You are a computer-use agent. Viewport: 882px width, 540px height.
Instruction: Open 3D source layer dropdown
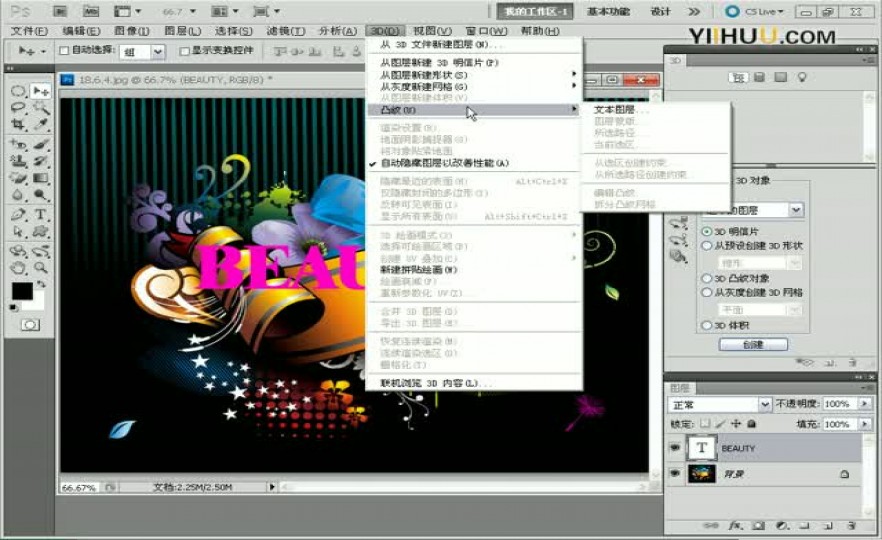pos(795,210)
